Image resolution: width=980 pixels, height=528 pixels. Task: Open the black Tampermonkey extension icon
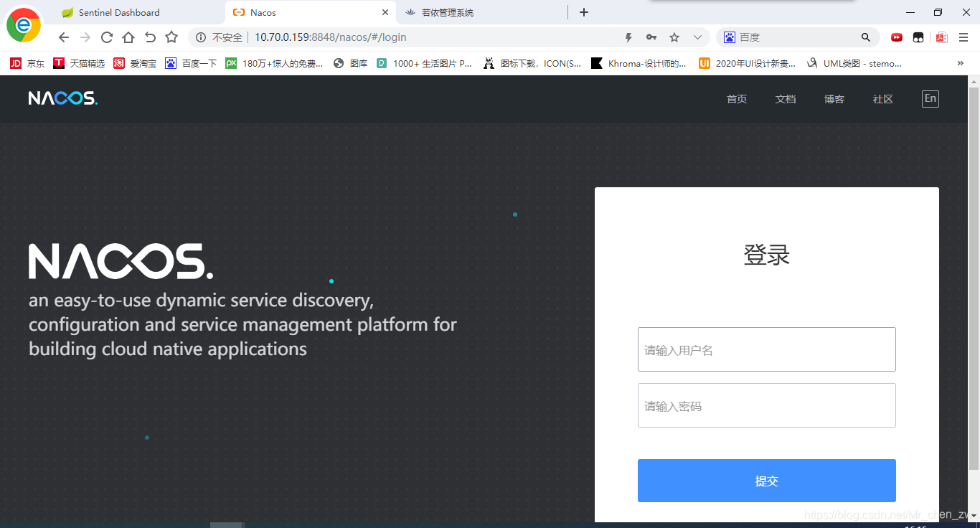point(918,37)
